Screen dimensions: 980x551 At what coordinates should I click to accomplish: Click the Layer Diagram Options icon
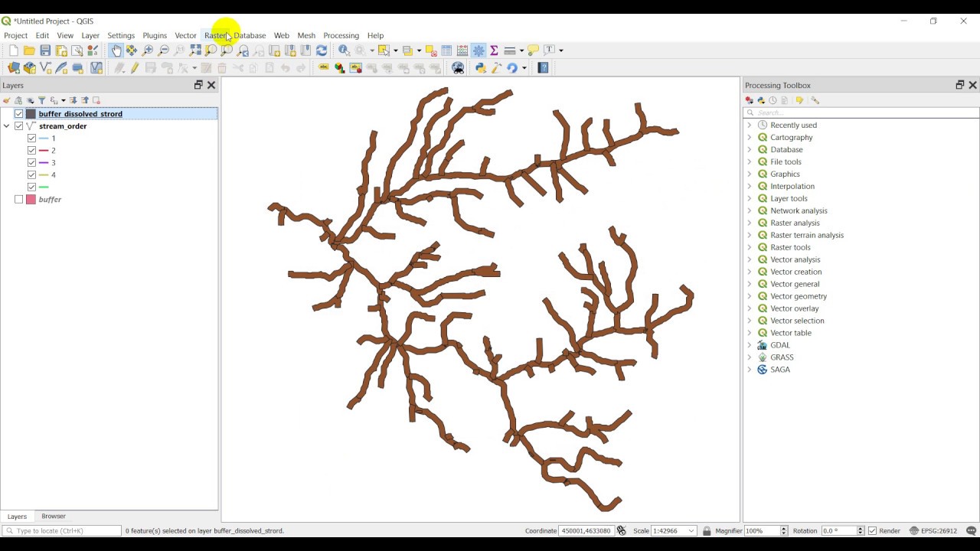click(x=339, y=68)
